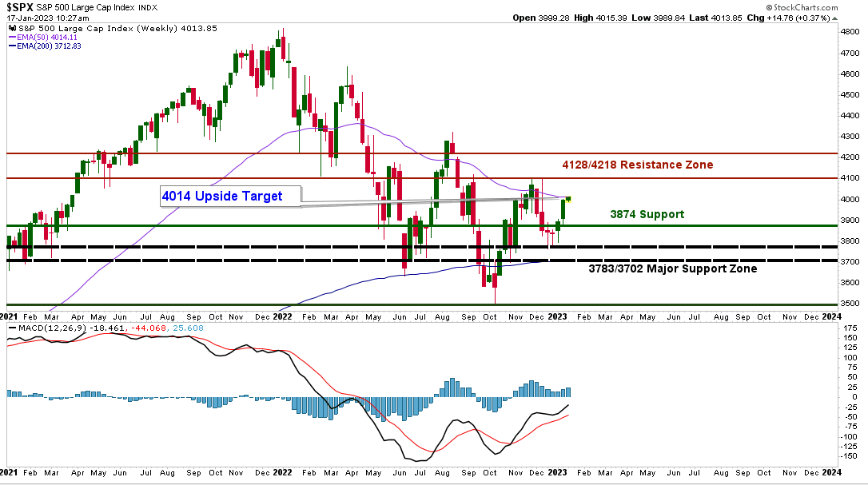Image resolution: width=868 pixels, height=485 pixels.
Task: Click the 2022 label on price chart time axis
Action: tap(282, 316)
